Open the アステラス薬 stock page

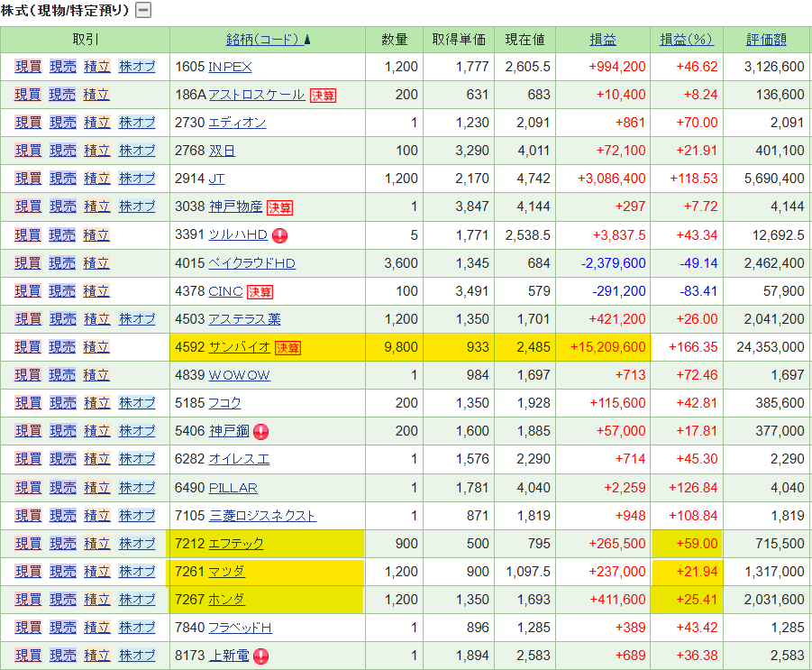[244, 319]
